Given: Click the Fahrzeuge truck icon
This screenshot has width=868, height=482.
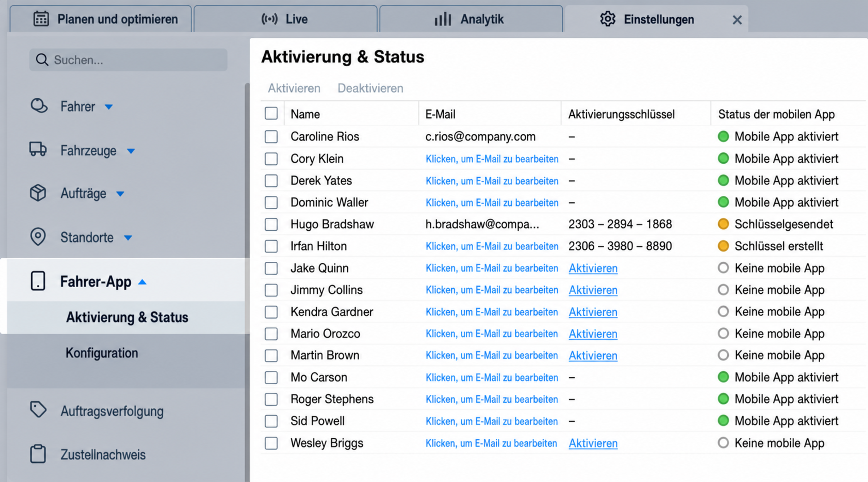Looking at the screenshot, I should point(38,149).
